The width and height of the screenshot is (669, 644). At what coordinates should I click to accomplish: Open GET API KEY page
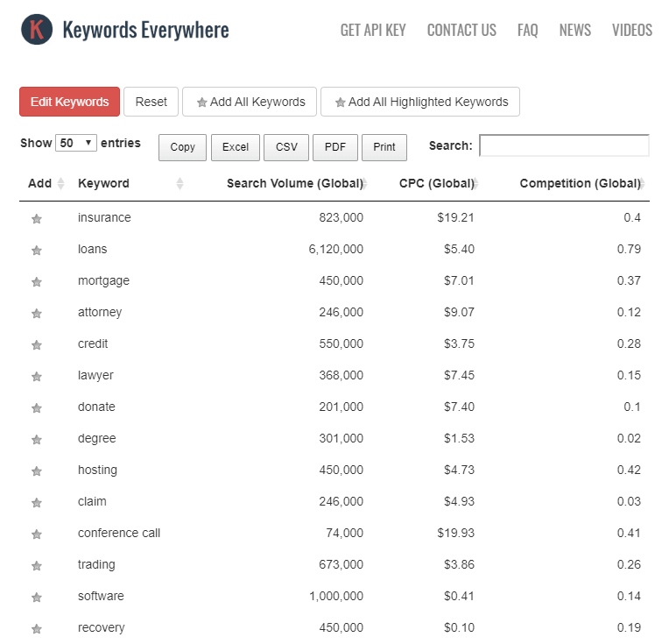point(373,30)
